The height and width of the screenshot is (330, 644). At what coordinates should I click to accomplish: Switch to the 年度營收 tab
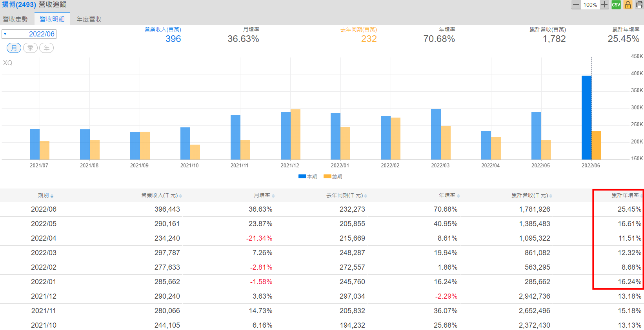click(x=89, y=19)
